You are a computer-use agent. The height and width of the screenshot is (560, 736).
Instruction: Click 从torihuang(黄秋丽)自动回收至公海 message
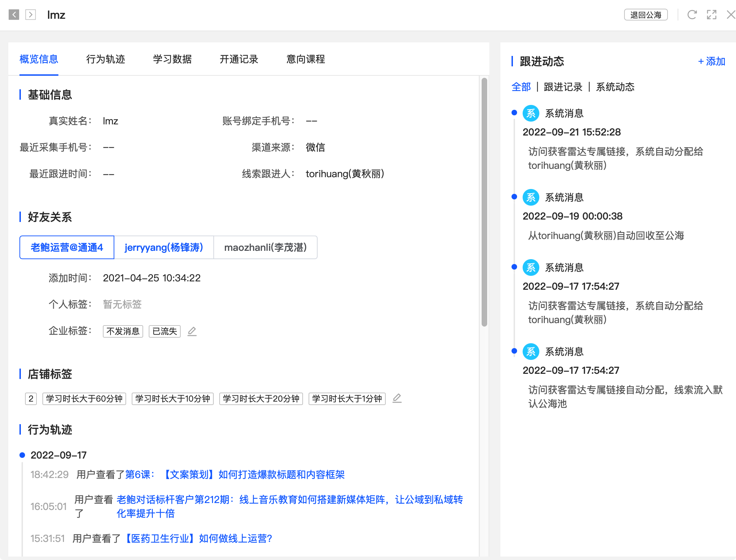point(606,236)
